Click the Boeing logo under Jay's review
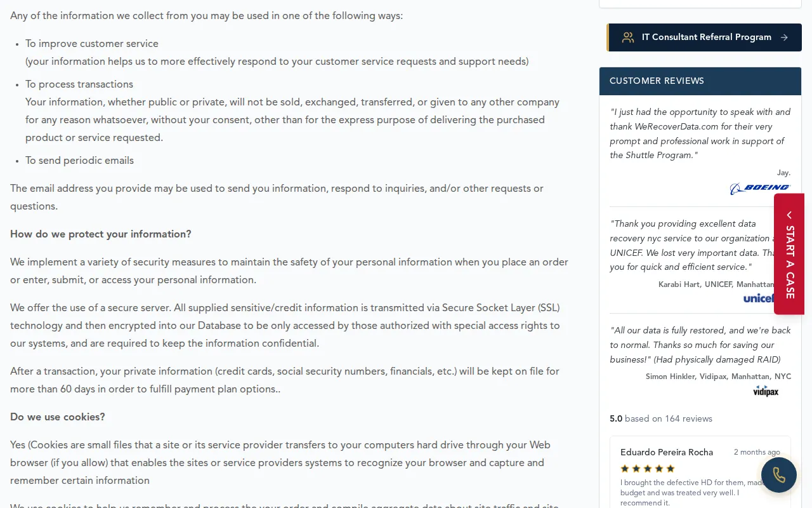The image size is (812, 508). pyautogui.click(x=759, y=188)
